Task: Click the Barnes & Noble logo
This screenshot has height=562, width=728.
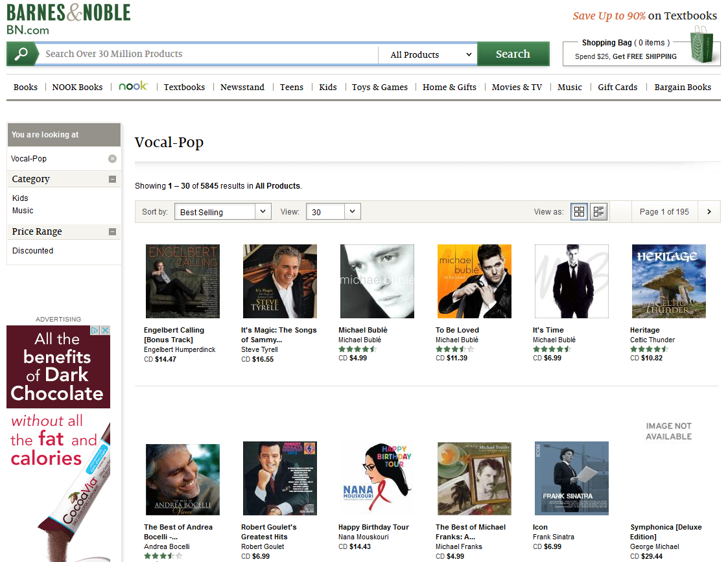Action: click(x=67, y=18)
